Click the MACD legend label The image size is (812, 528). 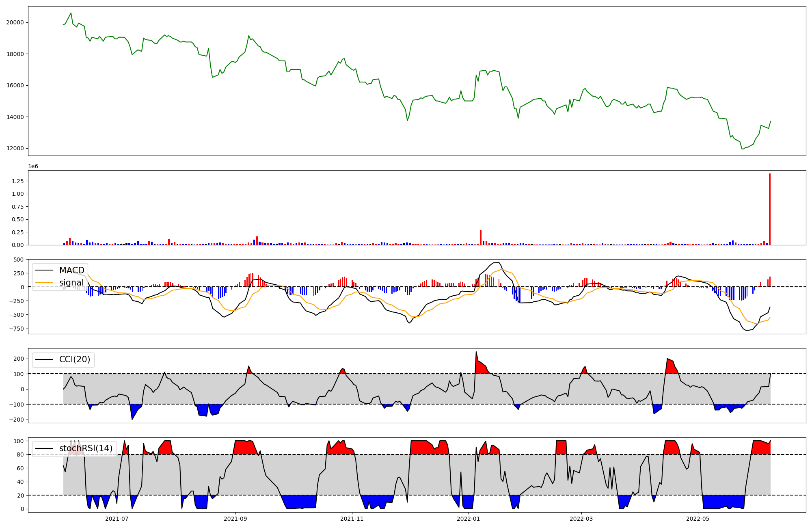tap(71, 270)
